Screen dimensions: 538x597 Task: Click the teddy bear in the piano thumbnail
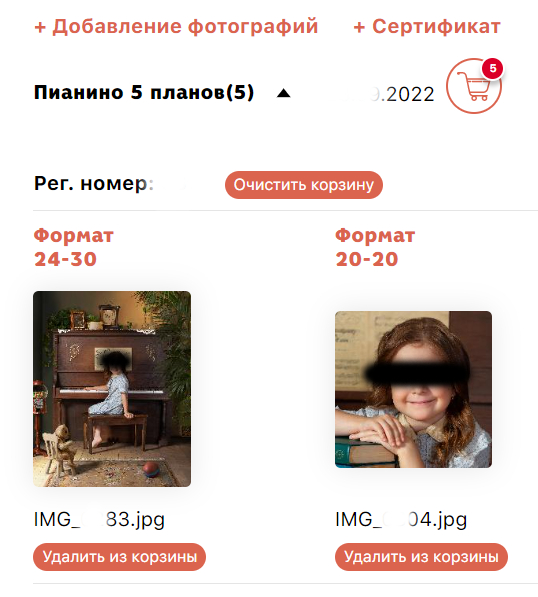coord(61,444)
